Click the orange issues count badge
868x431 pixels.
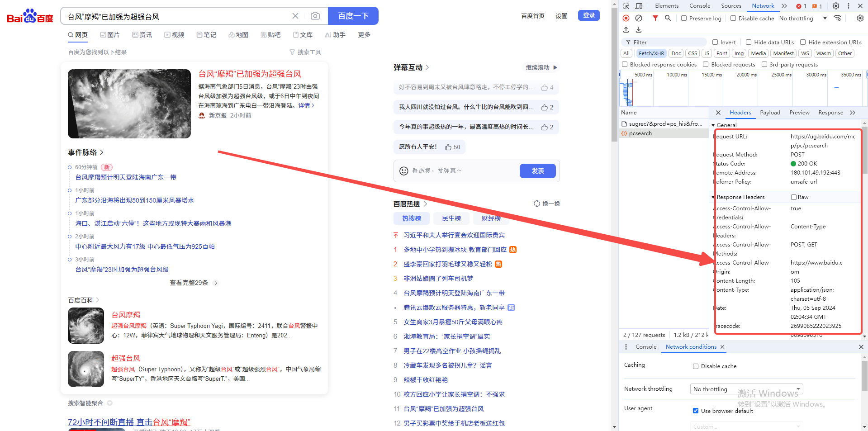coord(817,6)
